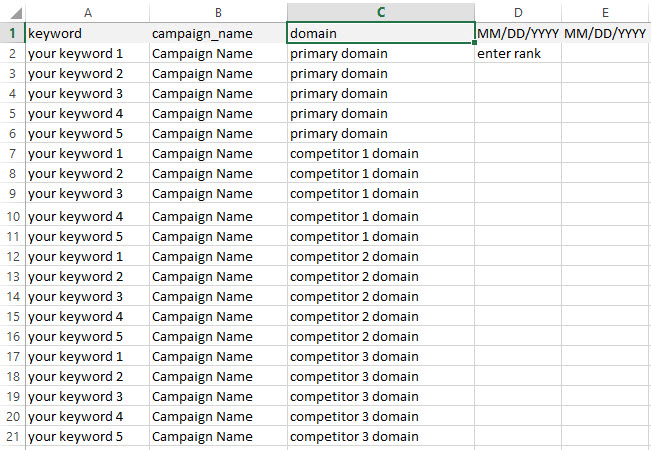Screen dimensions: 651x450
Task: Click the 'keyword' header cell
Action: [x=87, y=34]
